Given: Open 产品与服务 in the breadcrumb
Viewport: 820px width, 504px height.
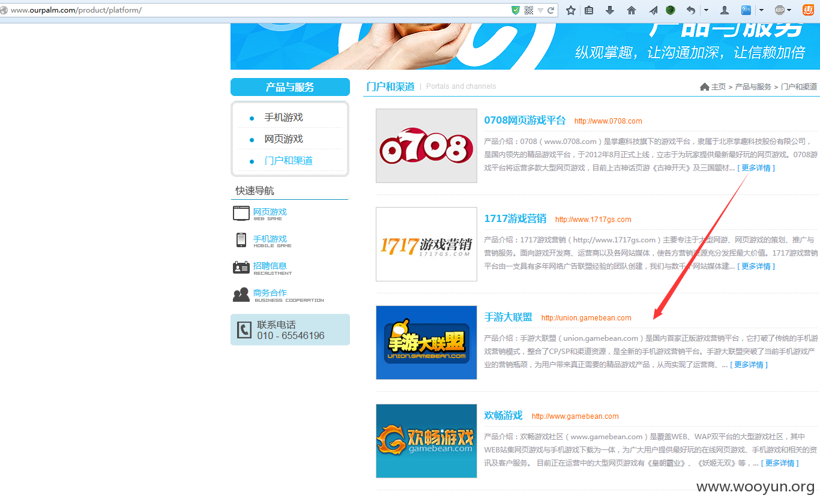Looking at the screenshot, I should pos(753,87).
